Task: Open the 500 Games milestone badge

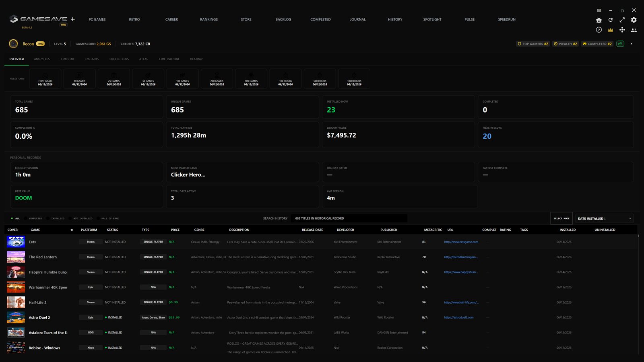Action: (251, 78)
